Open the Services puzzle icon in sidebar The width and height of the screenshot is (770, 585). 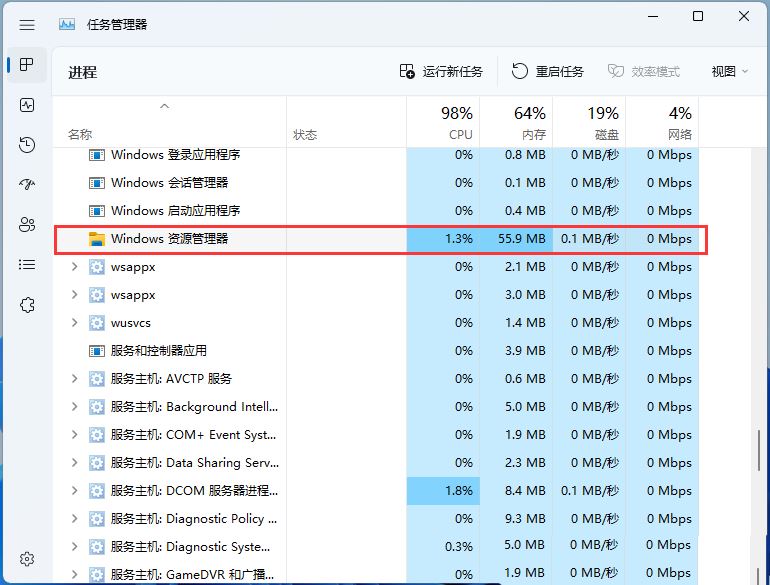tap(27, 305)
